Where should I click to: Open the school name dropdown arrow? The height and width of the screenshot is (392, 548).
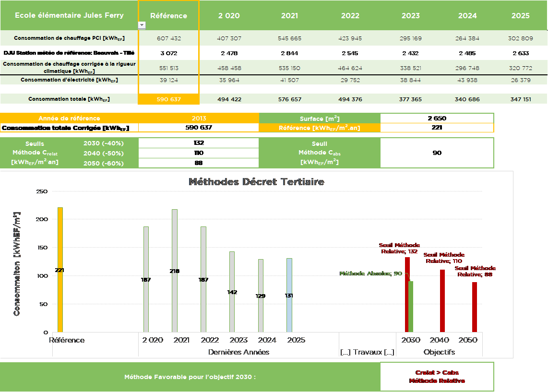142,25
